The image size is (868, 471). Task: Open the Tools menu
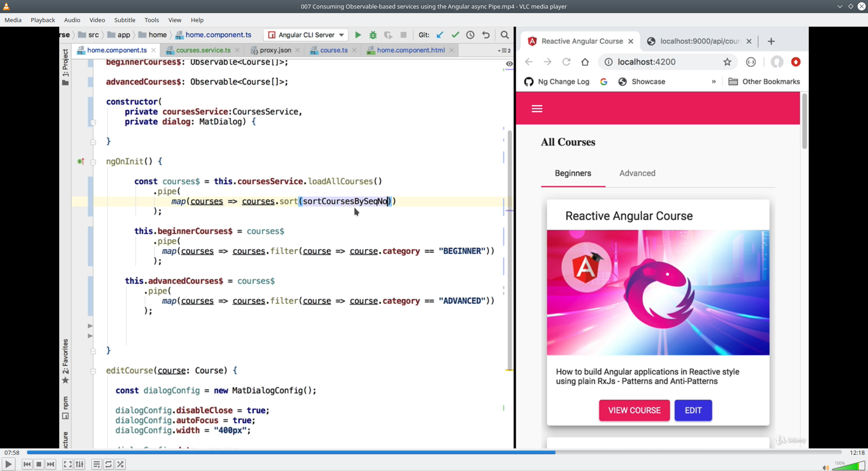(152, 20)
